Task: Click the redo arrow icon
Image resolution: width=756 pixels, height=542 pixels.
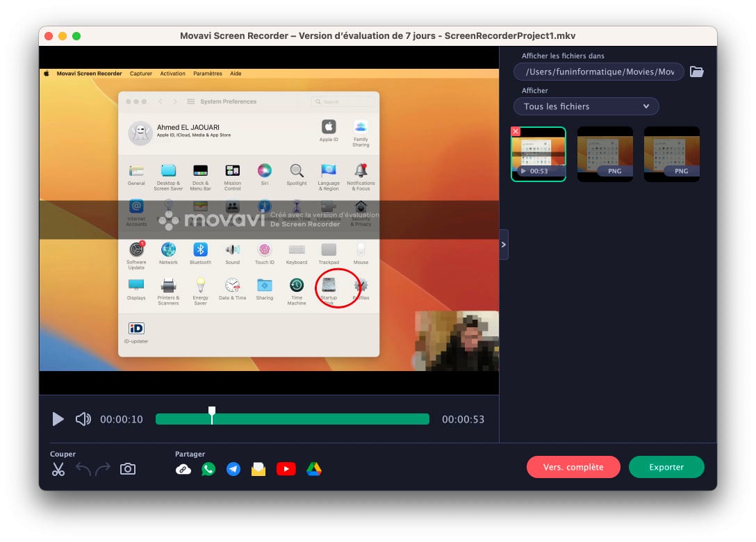Action: tap(103, 469)
